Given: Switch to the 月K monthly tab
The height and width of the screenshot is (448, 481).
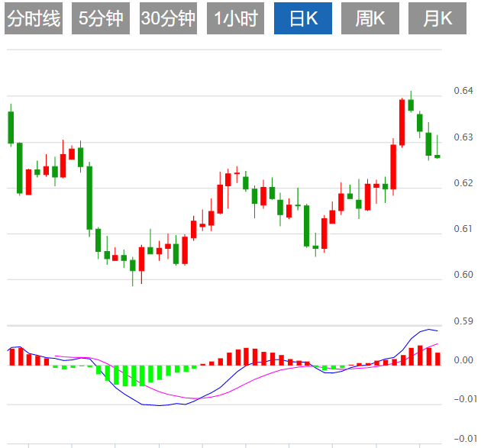Looking at the screenshot, I should (x=437, y=18).
